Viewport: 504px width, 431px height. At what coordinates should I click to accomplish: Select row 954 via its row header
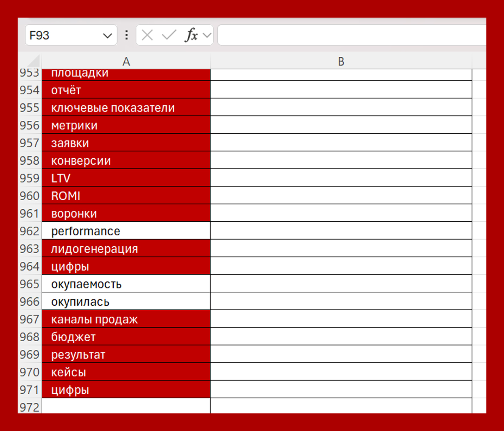[x=30, y=90]
